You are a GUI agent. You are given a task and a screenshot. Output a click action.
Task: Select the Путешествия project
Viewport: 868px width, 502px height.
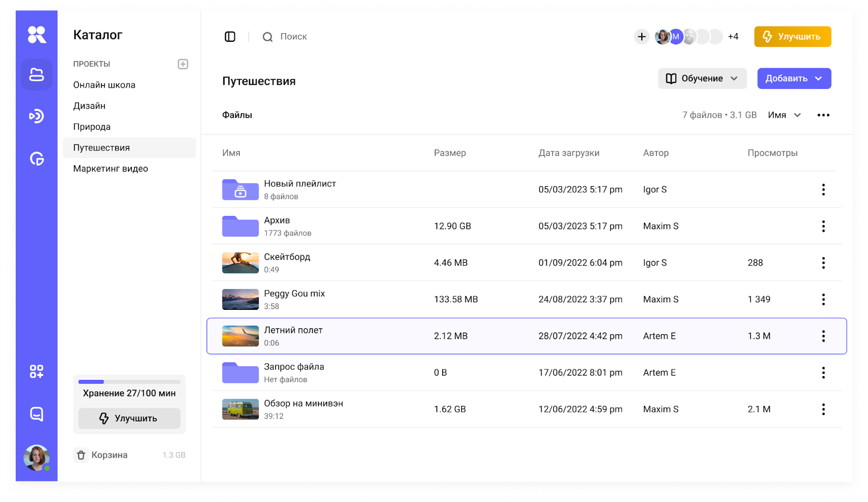[x=129, y=148]
